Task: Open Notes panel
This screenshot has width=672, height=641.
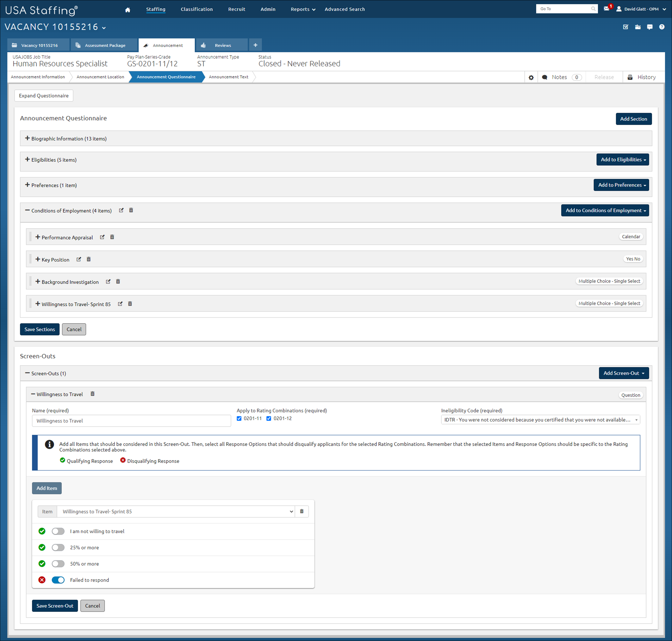Action: tap(562, 77)
